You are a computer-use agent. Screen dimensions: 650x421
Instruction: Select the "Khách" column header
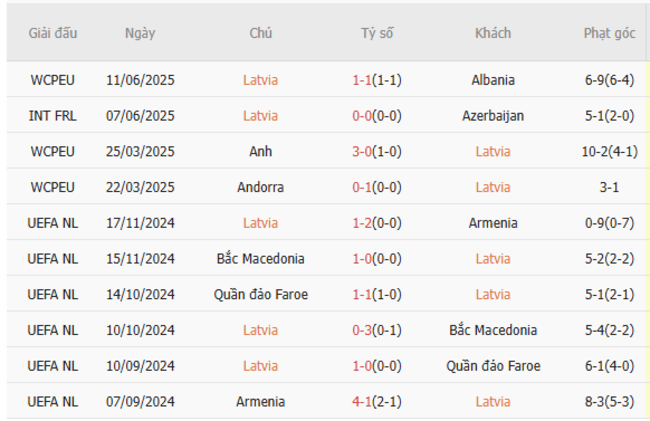(x=492, y=33)
